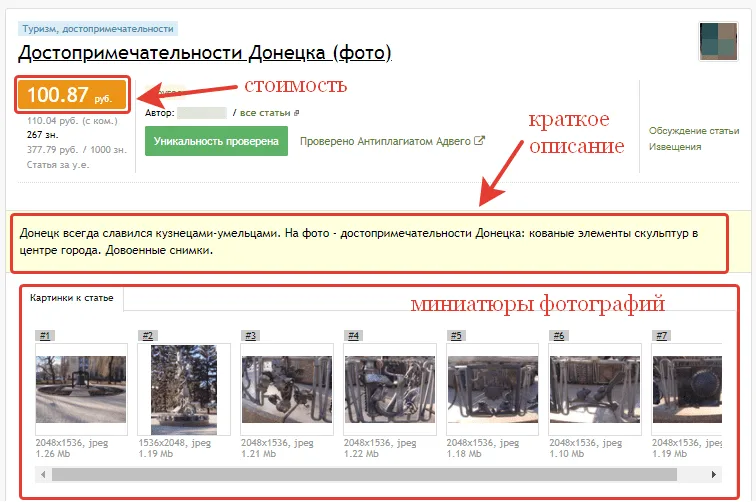Image resolution: width=756 pixels, height=502 pixels.
Task: Click the #7 image number label
Action: click(662, 336)
